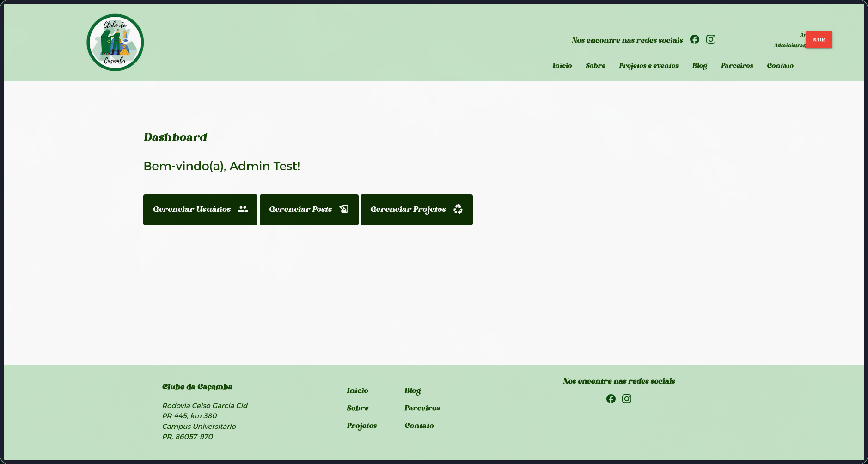Open the Blog page from the navigation

click(x=699, y=65)
